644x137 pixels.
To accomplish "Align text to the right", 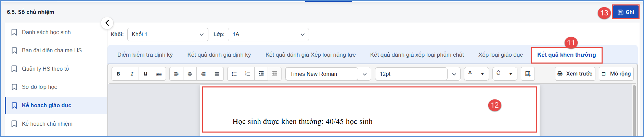I will tap(203, 74).
